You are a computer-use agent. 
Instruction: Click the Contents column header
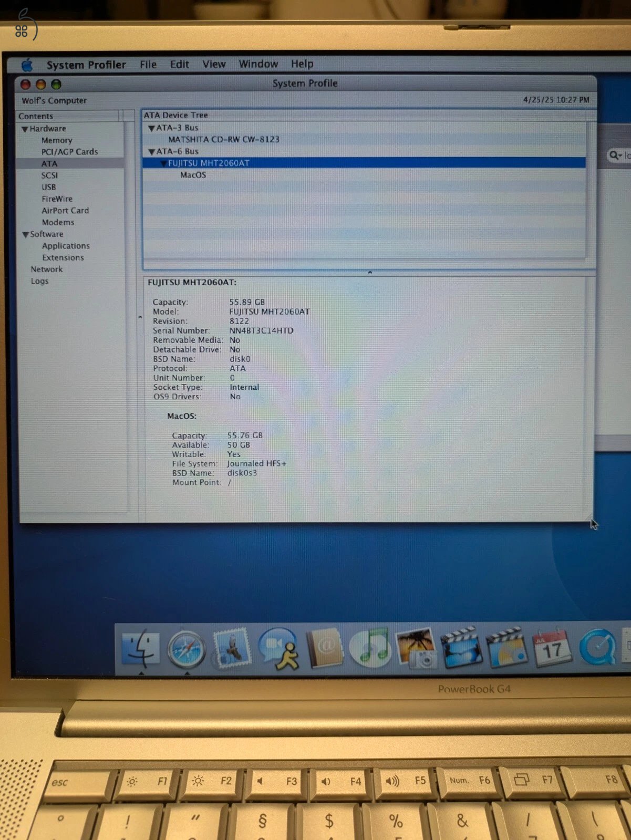(x=68, y=116)
